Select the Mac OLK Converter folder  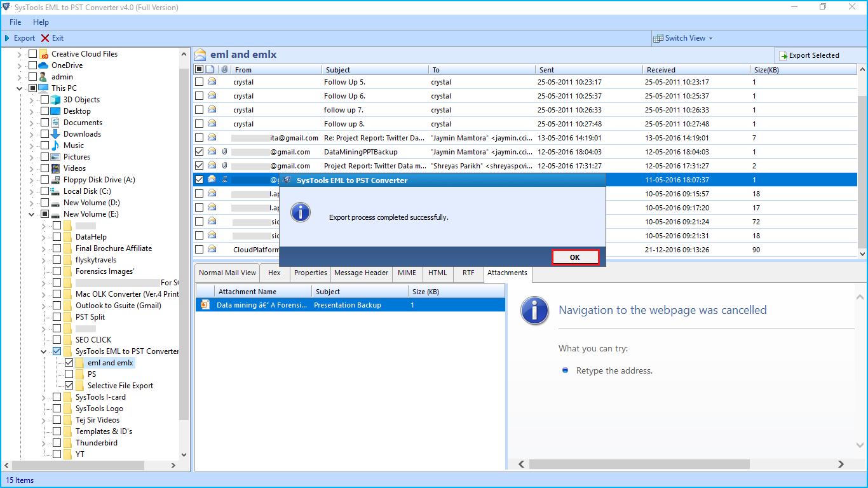coord(126,294)
